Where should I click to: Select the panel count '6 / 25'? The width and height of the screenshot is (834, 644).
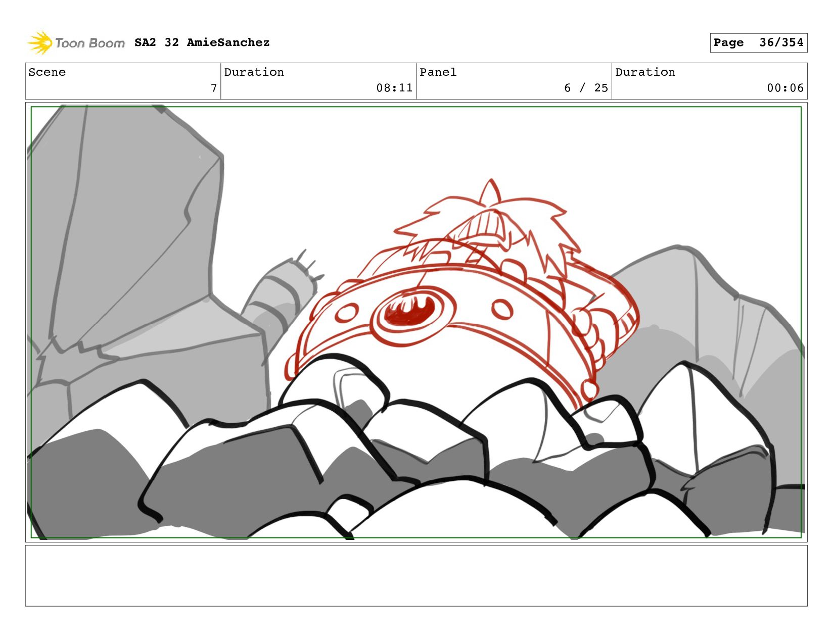586,88
